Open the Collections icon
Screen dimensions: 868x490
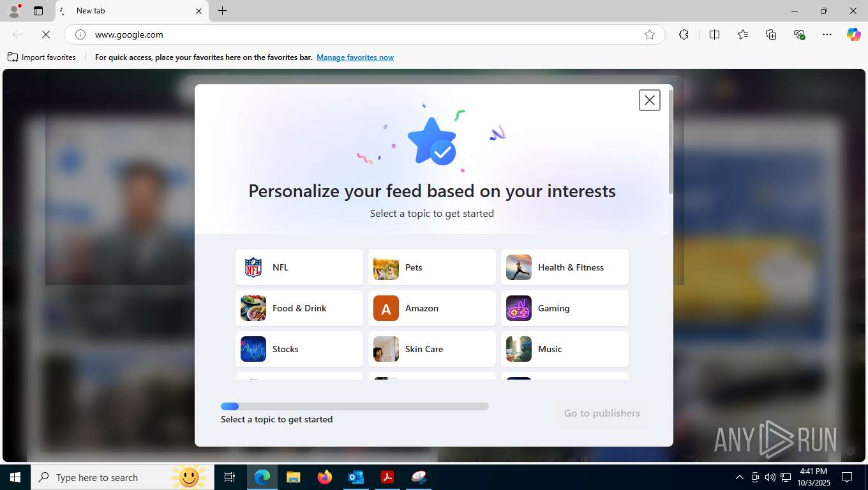771,34
